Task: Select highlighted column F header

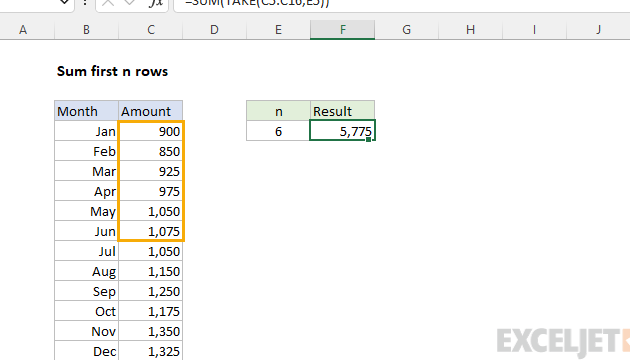Action: (342, 30)
